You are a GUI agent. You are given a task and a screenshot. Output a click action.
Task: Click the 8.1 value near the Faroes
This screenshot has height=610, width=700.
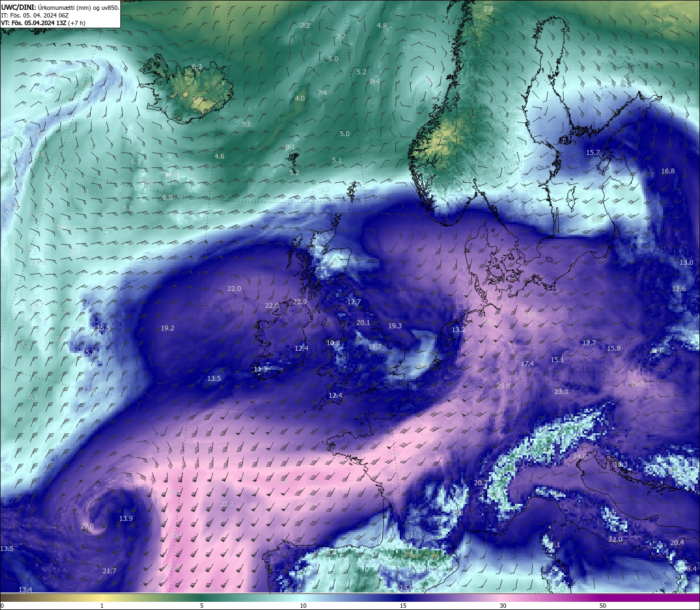point(290,147)
